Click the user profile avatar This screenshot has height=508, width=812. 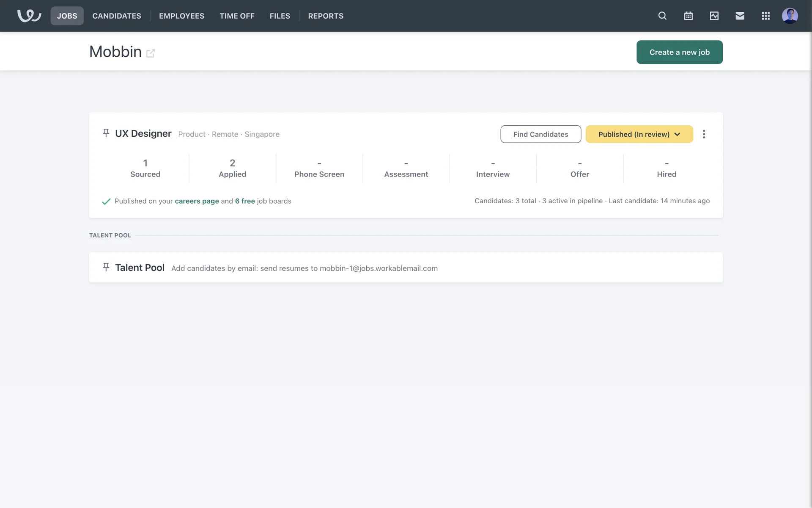pyautogui.click(x=790, y=16)
